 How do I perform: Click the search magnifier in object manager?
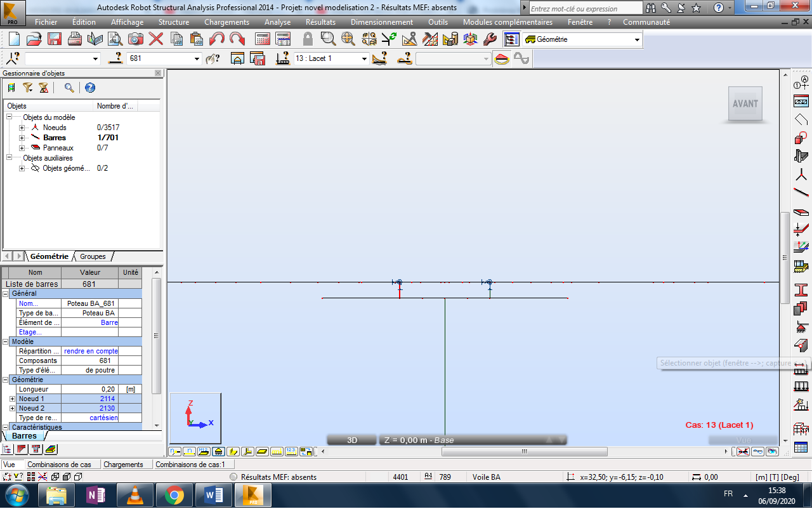(69, 88)
